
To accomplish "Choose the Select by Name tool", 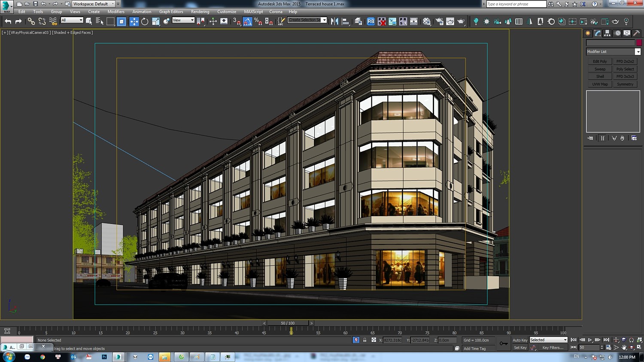I will 100,21.
